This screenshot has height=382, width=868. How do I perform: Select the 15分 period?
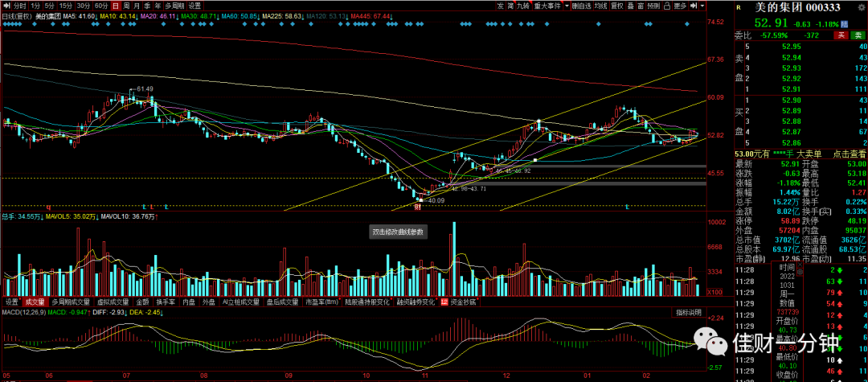click(66, 6)
